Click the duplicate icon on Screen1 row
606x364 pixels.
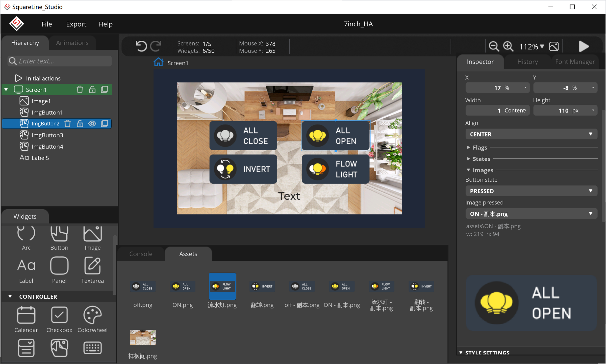[105, 90]
